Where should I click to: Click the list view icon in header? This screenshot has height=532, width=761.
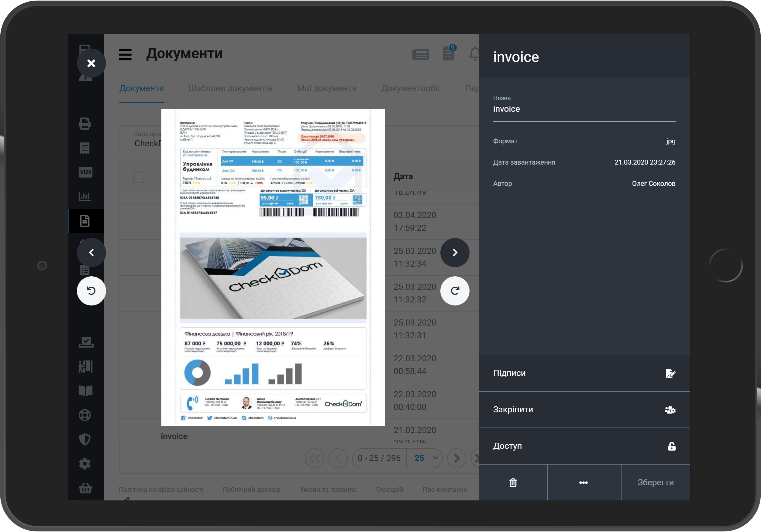(x=420, y=55)
